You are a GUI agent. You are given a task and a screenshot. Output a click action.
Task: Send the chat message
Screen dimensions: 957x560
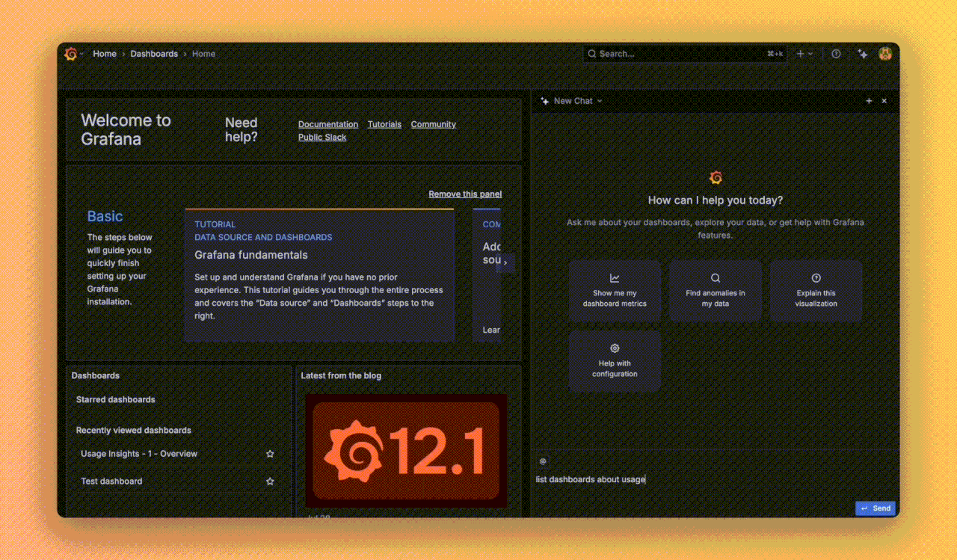(x=875, y=508)
